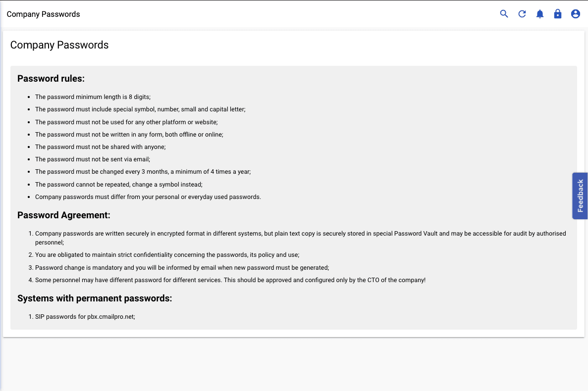
Task: Open the notifications bell
Action: 540,14
